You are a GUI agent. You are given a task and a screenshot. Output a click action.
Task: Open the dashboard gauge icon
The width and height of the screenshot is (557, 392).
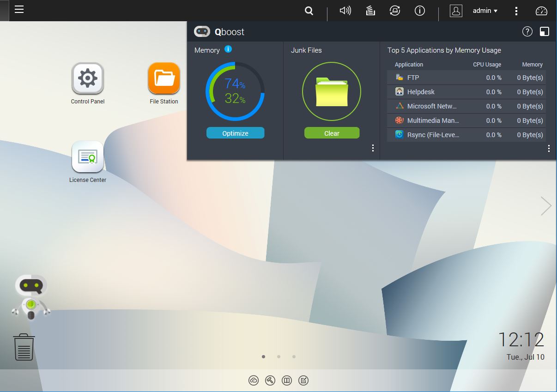(541, 11)
